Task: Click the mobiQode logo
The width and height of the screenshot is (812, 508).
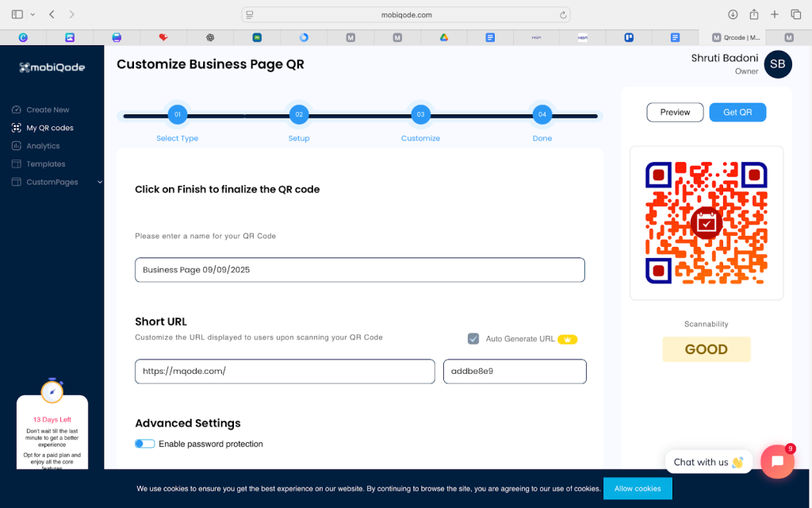Action: 52,67
